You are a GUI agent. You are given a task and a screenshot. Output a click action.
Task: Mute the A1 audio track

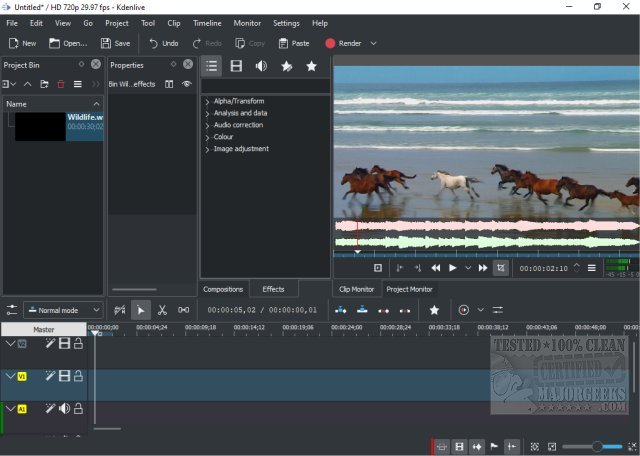(x=64, y=408)
